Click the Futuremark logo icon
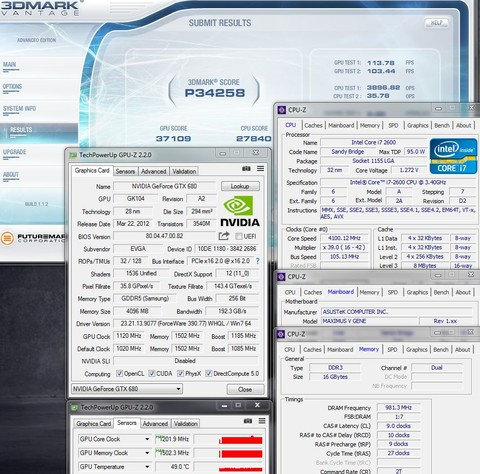 (7, 238)
